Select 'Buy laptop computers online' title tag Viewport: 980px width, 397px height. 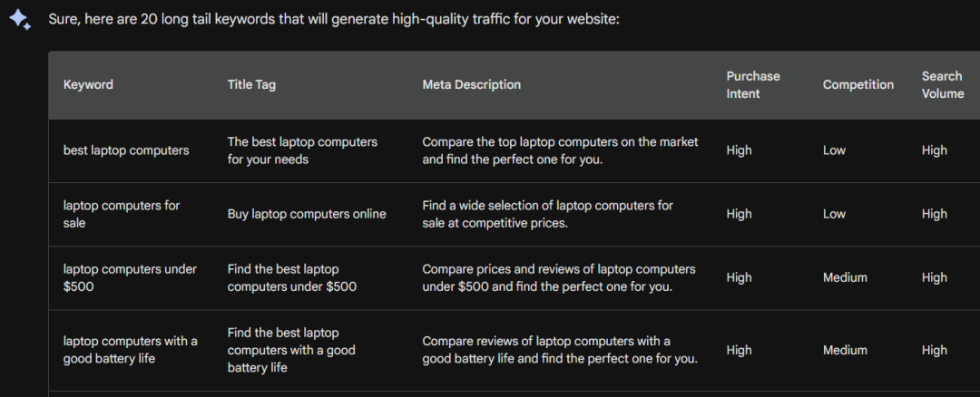coord(307,214)
